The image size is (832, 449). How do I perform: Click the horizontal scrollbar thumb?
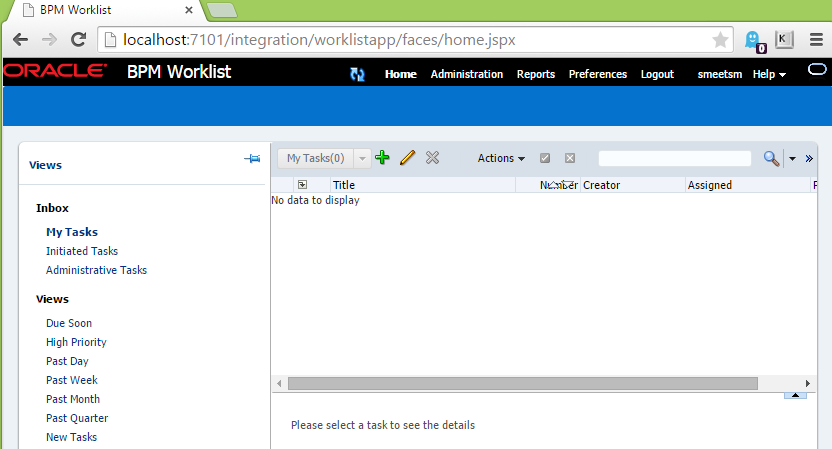[523, 383]
